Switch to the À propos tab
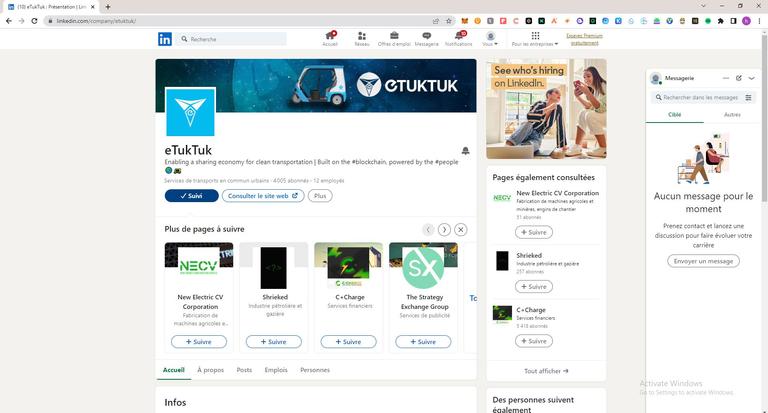Image resolution: width=768 pixels, height=413 pixels. coord(211,370)
